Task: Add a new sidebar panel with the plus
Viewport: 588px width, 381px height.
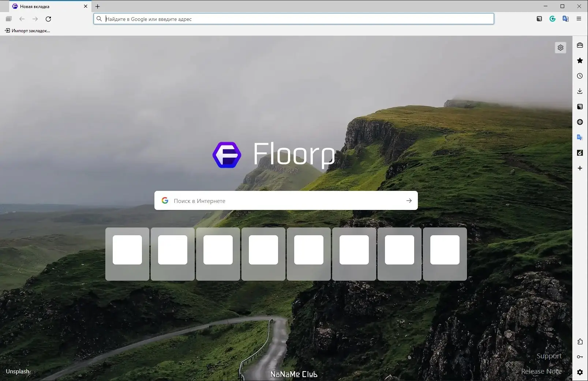Action: click(x=580, y=168)
